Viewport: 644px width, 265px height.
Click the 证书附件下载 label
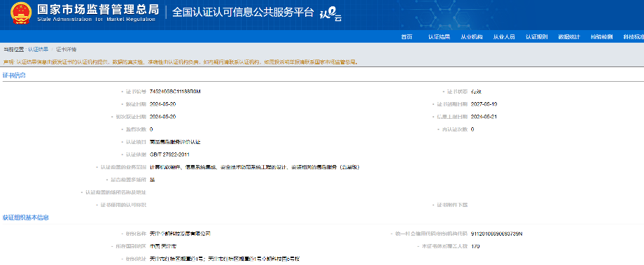[451, 205]
